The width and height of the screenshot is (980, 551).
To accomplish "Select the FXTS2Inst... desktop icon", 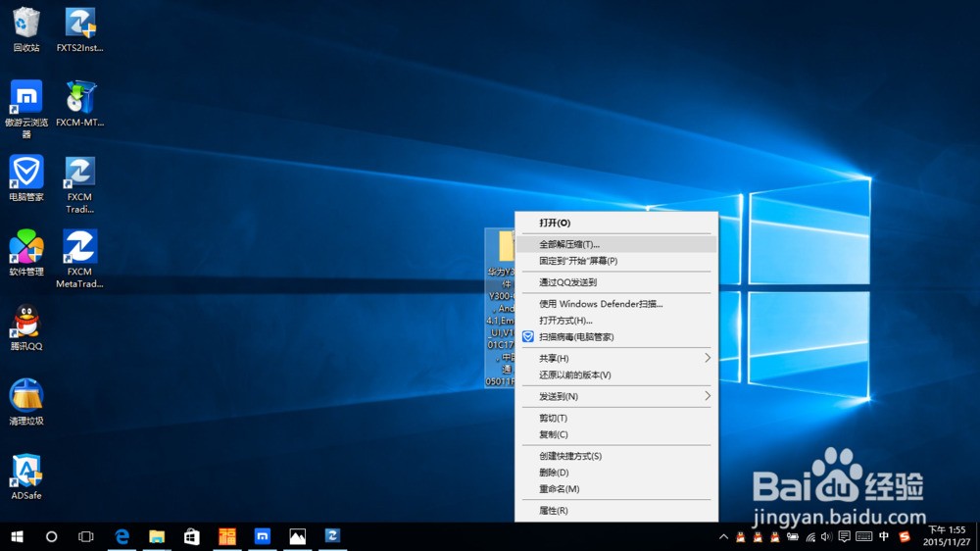I will [79, 29].
